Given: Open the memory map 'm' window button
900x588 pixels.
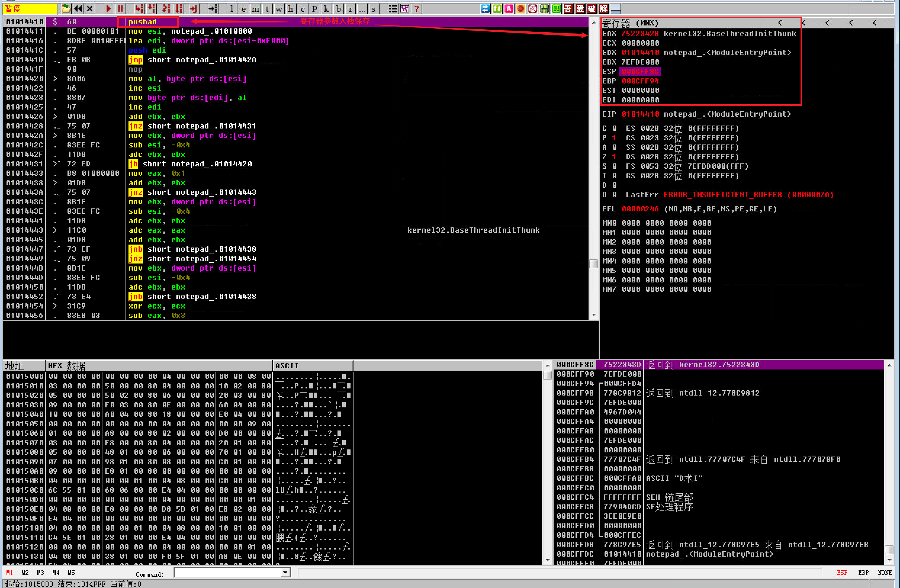Looking at the screenshot, I should 255,9.
